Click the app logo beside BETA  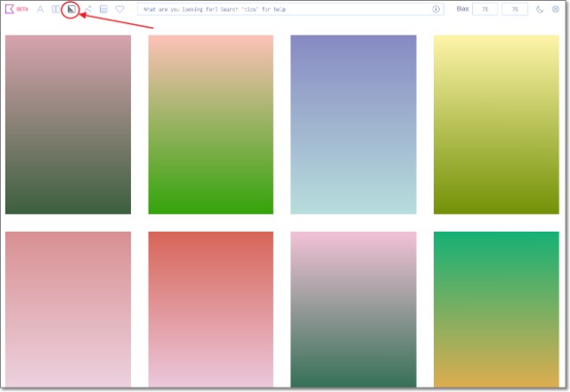point(9,10)
